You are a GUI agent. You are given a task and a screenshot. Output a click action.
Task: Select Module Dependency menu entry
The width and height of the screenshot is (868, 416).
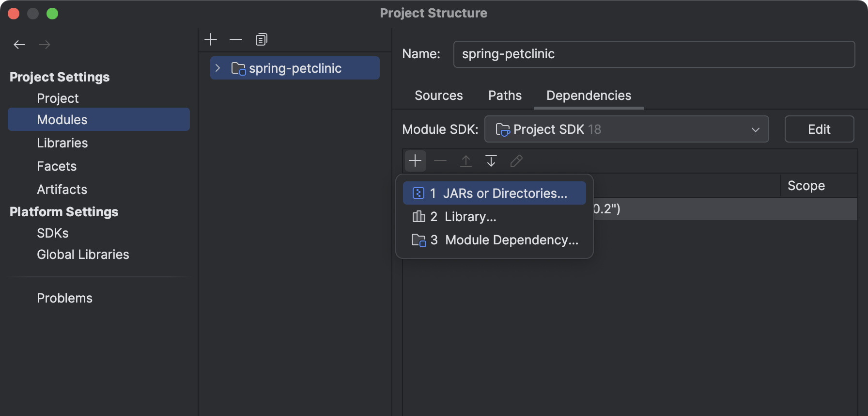[x=511, y=240]
